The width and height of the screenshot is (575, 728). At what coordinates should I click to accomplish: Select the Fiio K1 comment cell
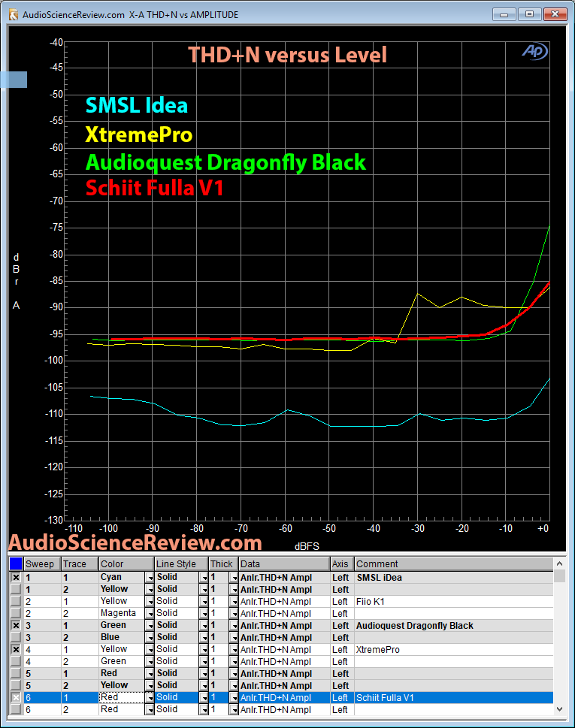click(454, 602)
